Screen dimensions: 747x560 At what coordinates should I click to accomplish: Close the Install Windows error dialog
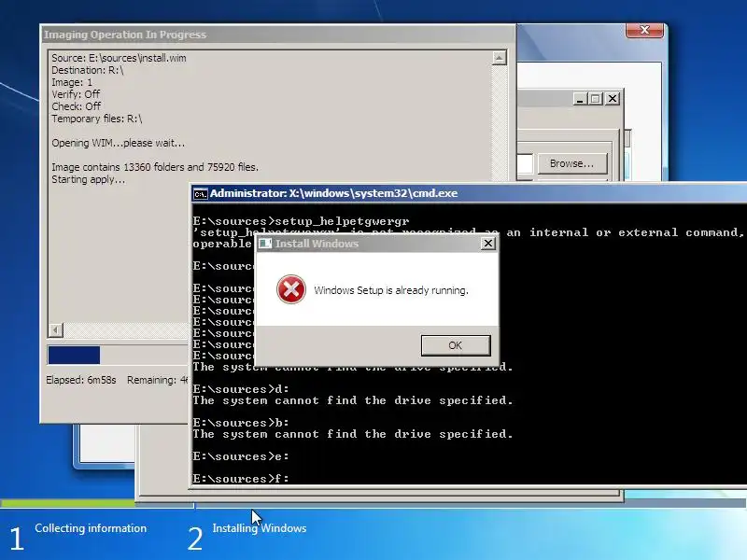pos(487,244)
